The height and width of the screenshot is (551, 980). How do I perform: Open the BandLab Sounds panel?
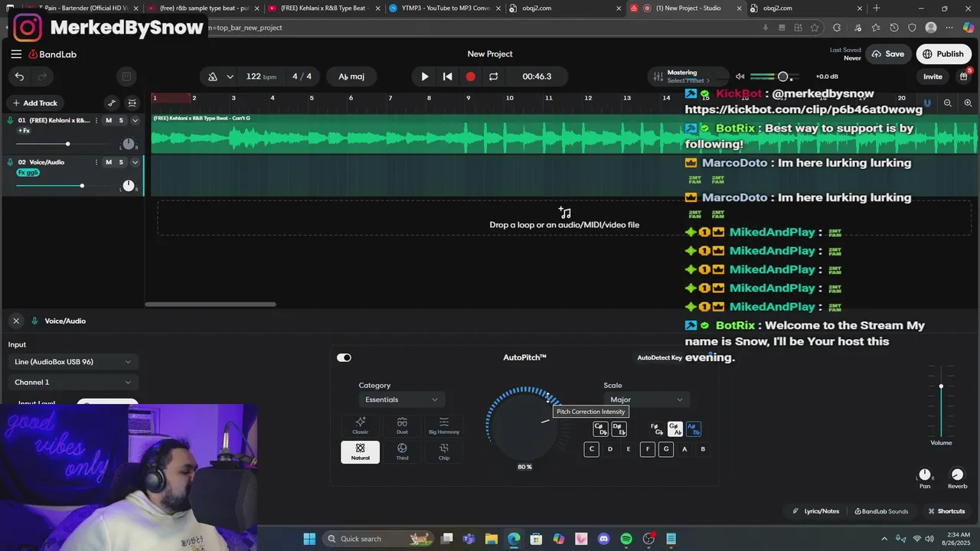coord(881,511)
